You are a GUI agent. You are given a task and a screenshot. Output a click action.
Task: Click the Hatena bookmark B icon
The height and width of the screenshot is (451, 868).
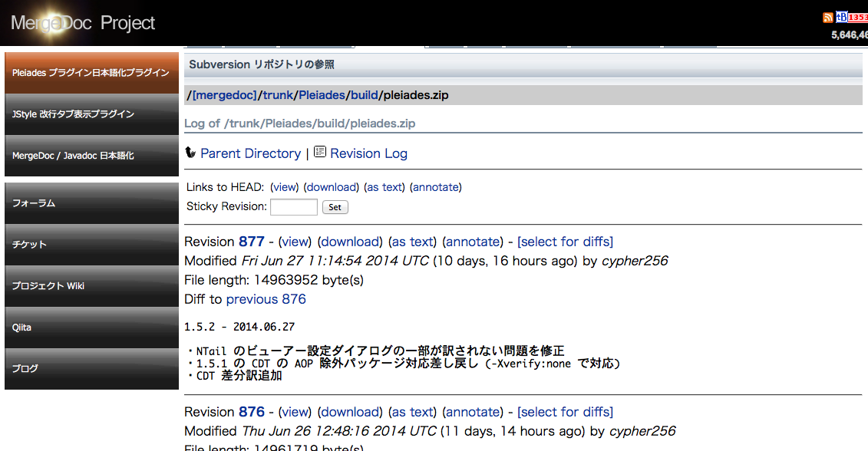[841, 17]
